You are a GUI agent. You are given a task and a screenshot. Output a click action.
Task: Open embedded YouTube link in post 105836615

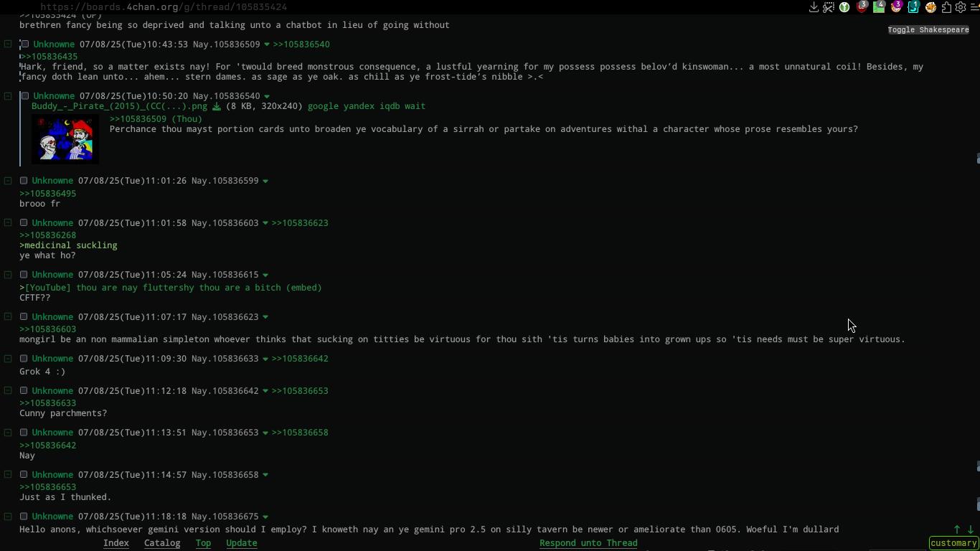pos(173,288)
